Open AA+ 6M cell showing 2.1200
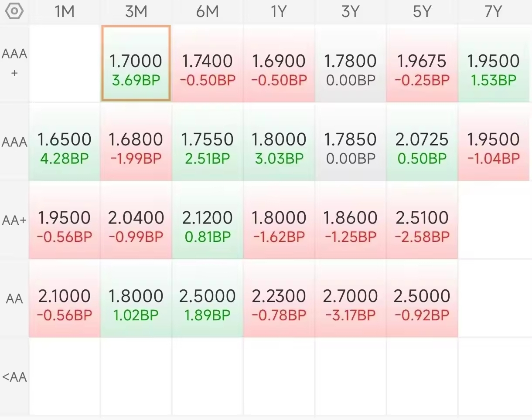 coord(208,220)
